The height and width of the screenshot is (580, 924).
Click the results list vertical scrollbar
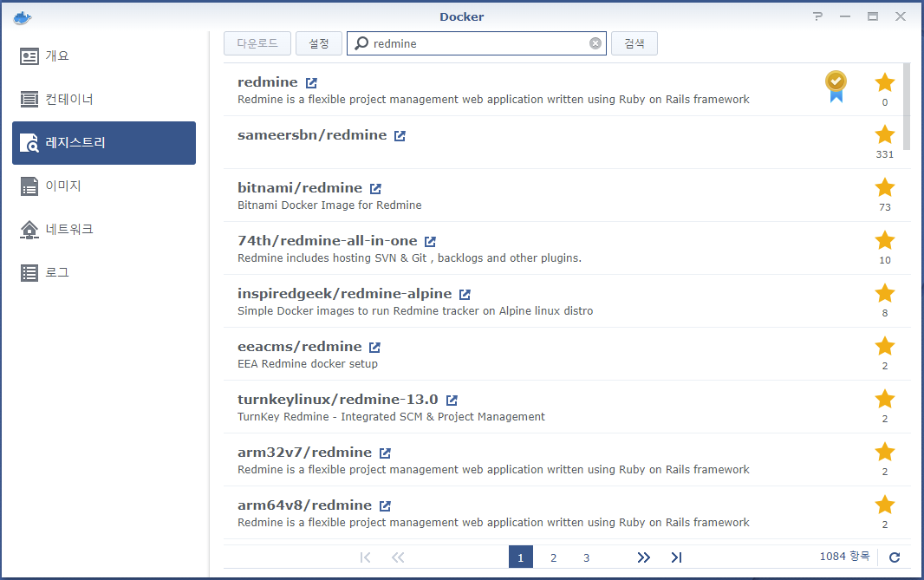[x=907, y=106]
